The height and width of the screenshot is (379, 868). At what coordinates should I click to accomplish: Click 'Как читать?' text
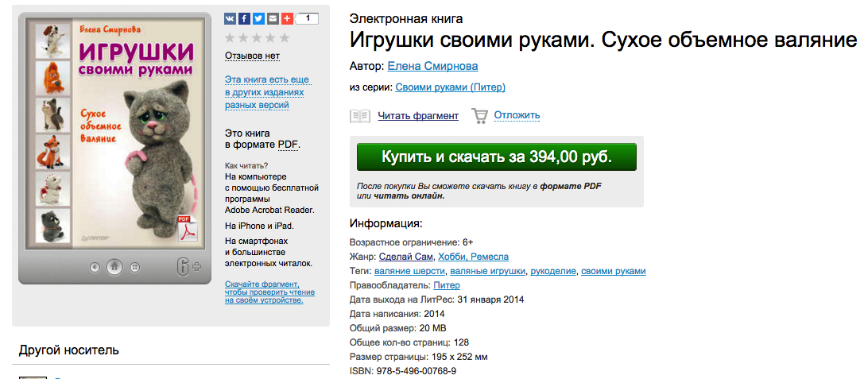(x=247, y=165)
